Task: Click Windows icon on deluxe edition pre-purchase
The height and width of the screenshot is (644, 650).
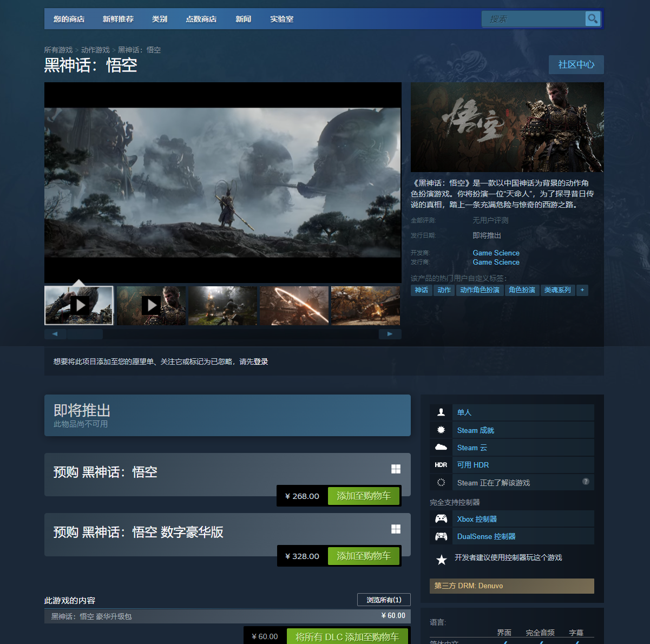Action: (396, 529)
